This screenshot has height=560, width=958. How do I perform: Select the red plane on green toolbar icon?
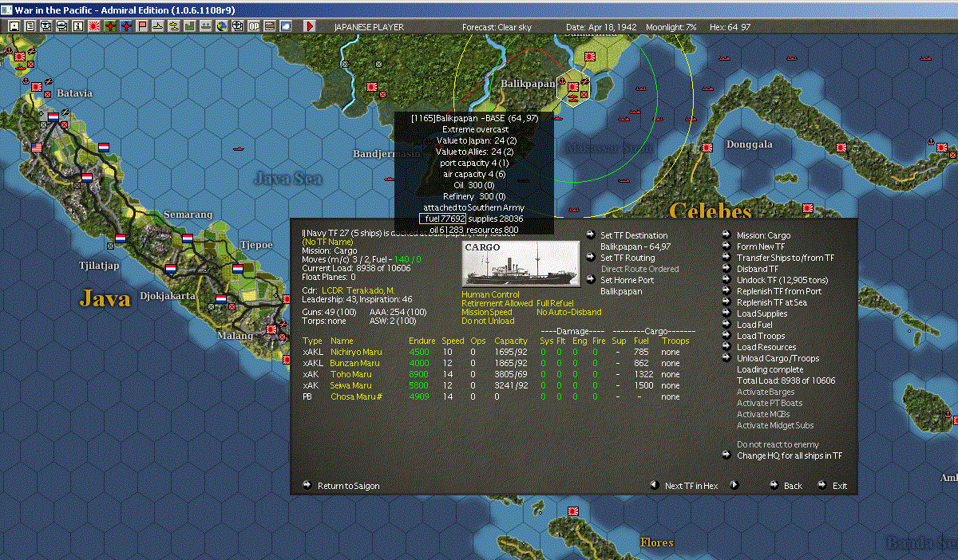coord(109,26)
